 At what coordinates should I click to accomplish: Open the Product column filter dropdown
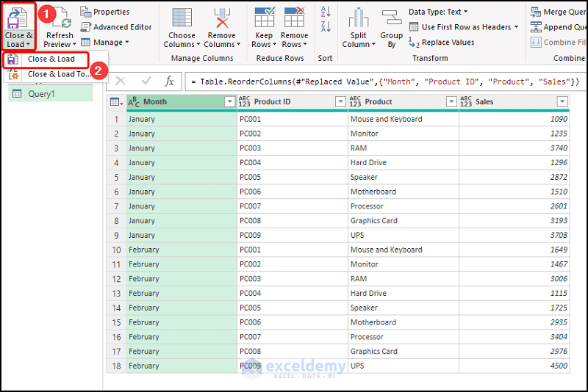(x=451, y=101)
